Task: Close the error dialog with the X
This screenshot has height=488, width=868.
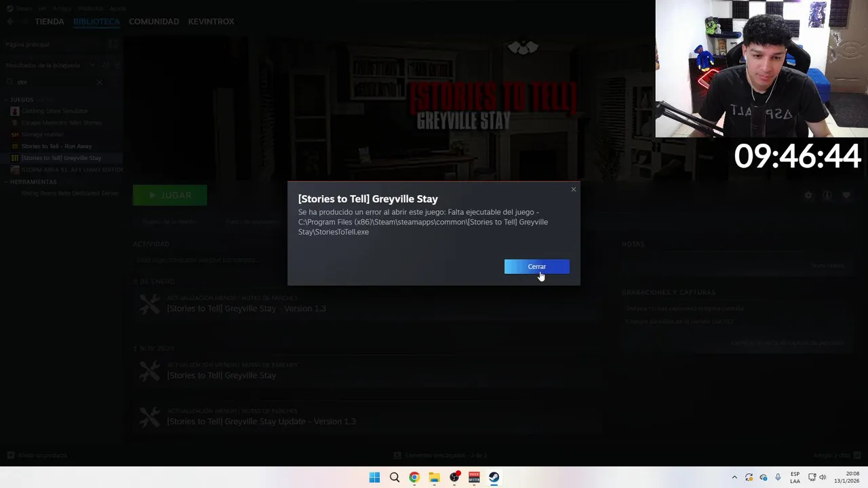Action: click(574, 189)
